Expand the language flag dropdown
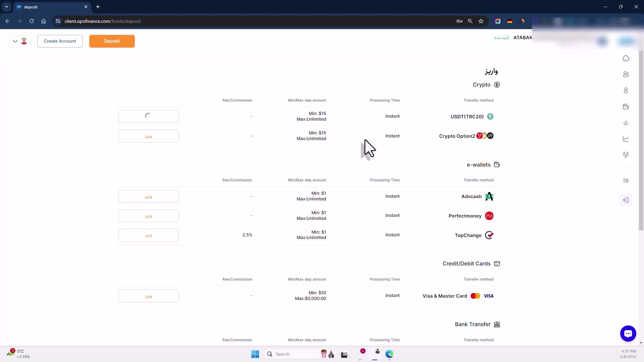The image size is (644, 362). coord(19,41)
